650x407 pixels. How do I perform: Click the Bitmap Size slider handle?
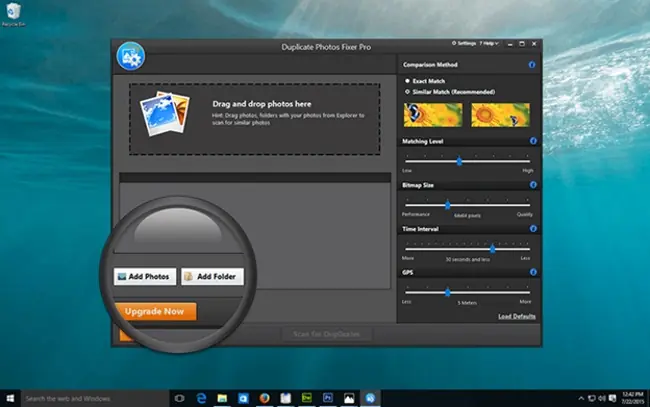pos(448,205)
